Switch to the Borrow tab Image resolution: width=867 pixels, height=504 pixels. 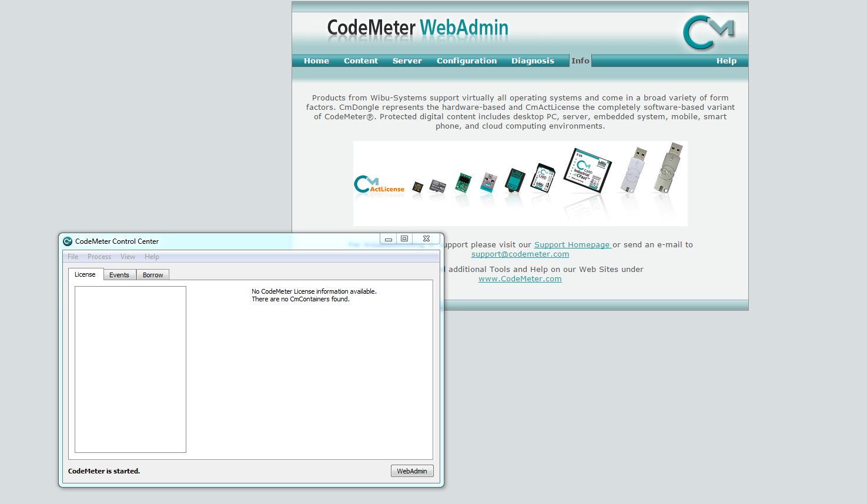coord(153,275)
